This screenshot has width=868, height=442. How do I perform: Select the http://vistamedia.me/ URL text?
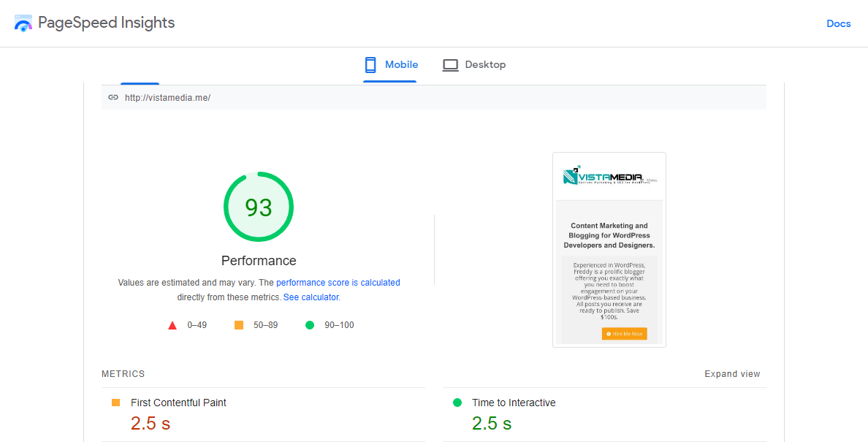tap(167, 98)
